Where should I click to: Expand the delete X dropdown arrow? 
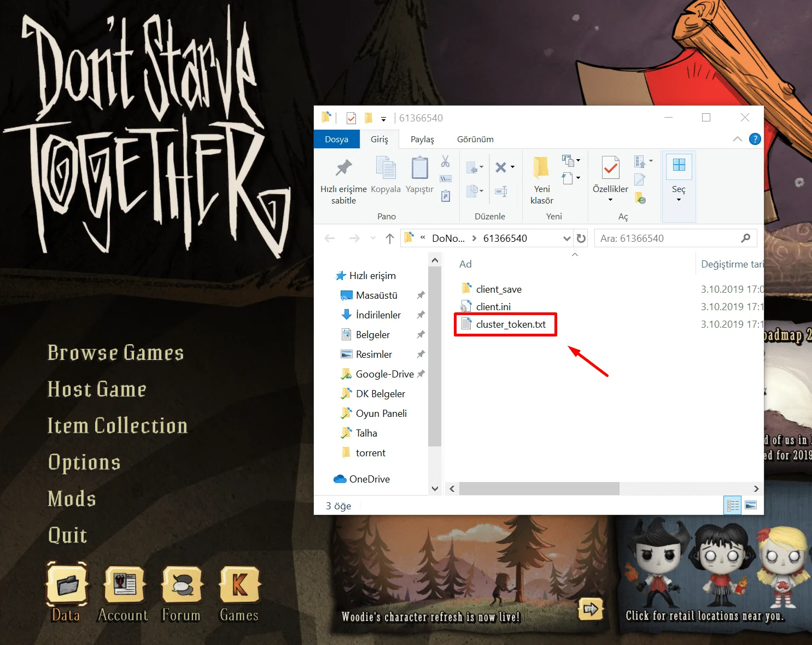[512, 167]
